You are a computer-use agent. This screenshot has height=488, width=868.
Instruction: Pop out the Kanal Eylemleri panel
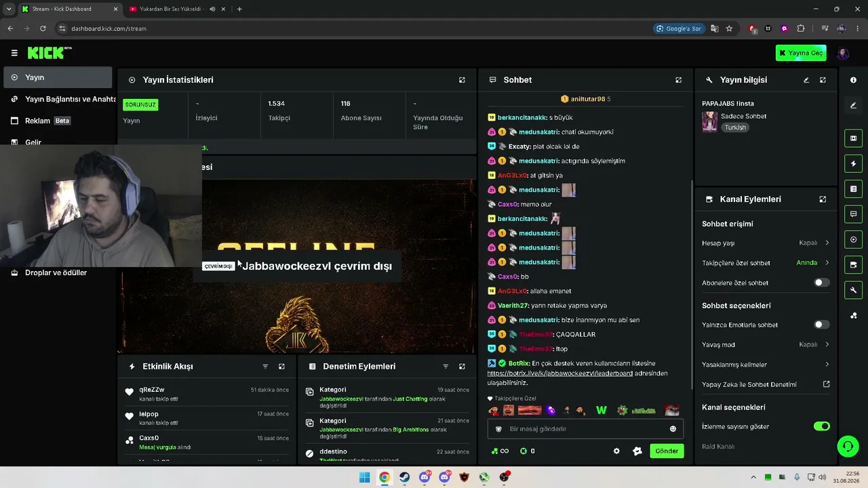823,199
